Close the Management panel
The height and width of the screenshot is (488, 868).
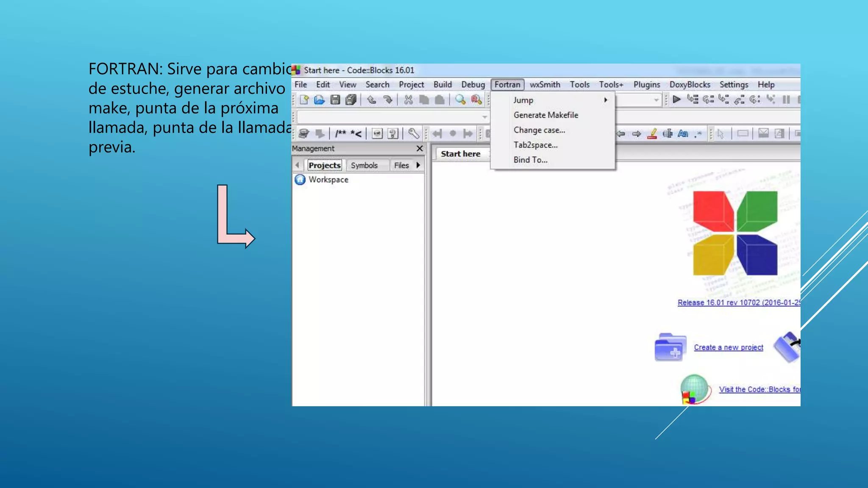pos(420,148)
